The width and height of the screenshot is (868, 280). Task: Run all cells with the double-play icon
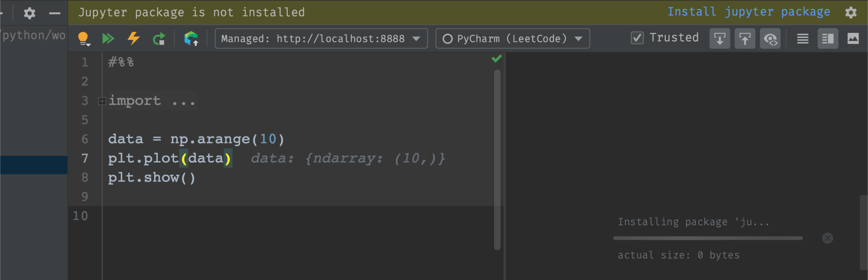click(108, 38)
